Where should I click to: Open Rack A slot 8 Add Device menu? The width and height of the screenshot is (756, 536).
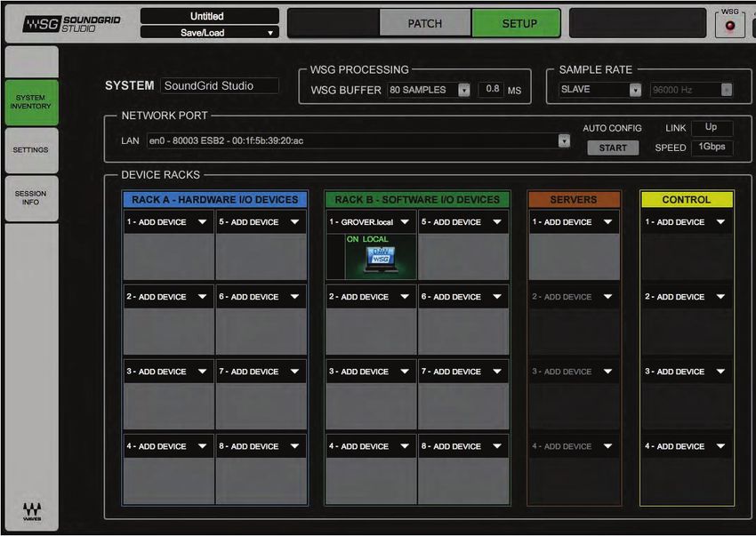pyautogui.click(x=261, y=446)
